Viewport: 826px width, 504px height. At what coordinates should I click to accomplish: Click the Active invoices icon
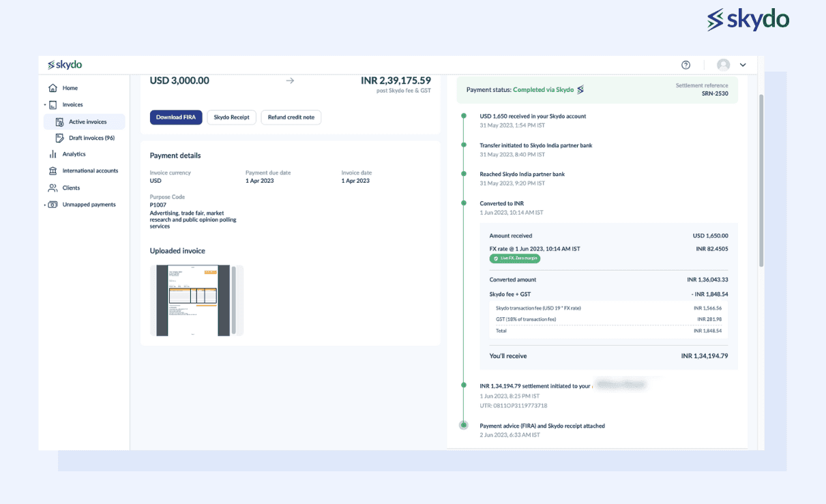(60, 122)
